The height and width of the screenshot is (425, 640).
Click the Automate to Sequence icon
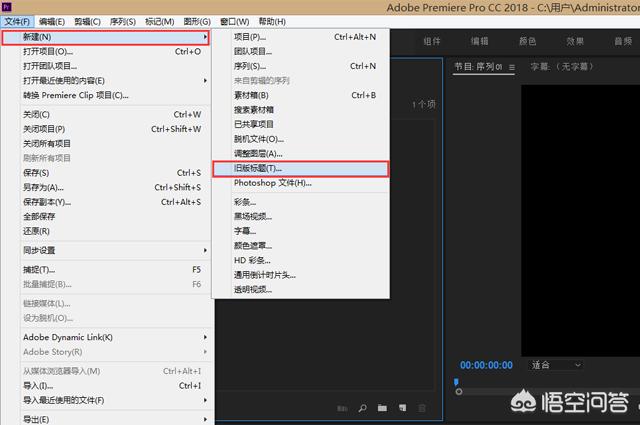pos(342,408)
